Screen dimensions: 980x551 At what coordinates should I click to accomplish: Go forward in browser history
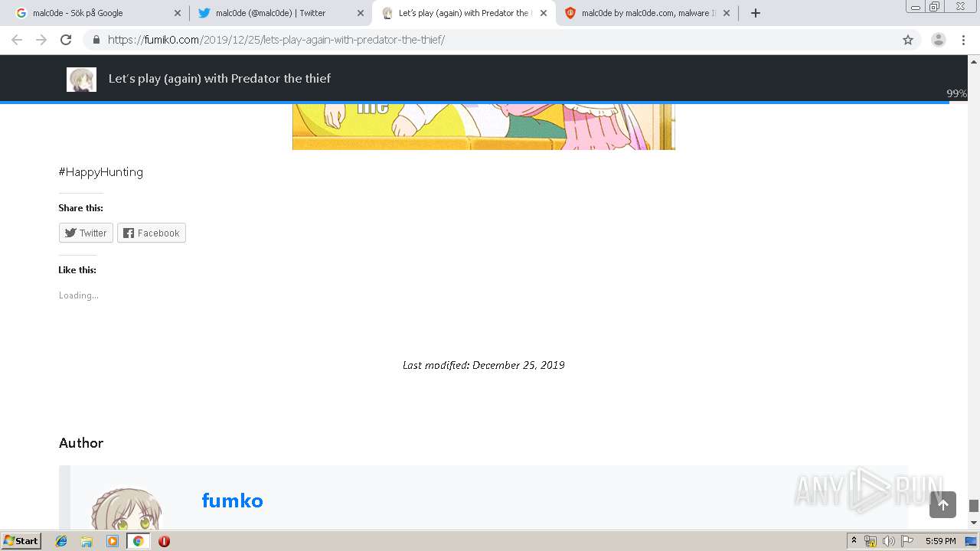click(41, 40)
